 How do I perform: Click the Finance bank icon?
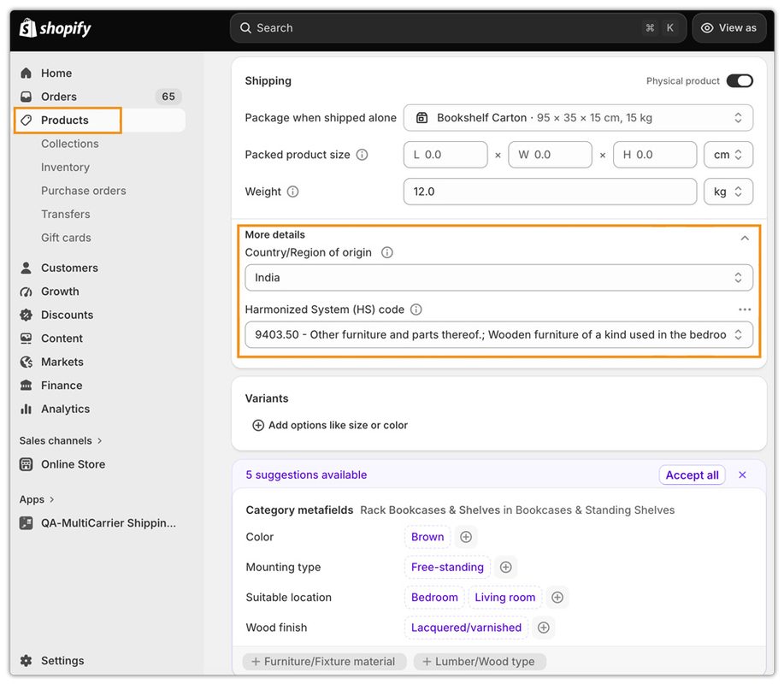point(26,386)
